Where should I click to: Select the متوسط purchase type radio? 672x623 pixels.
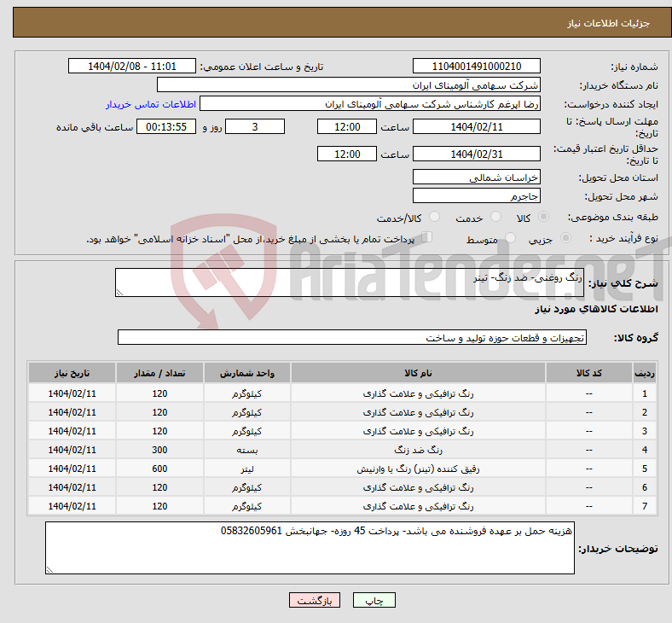[x=510, y=238]
